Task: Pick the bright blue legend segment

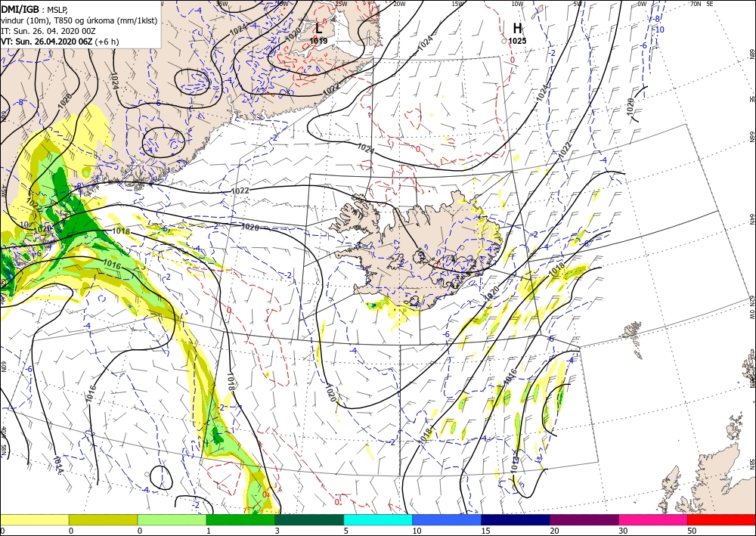Action: coord(447,519)
